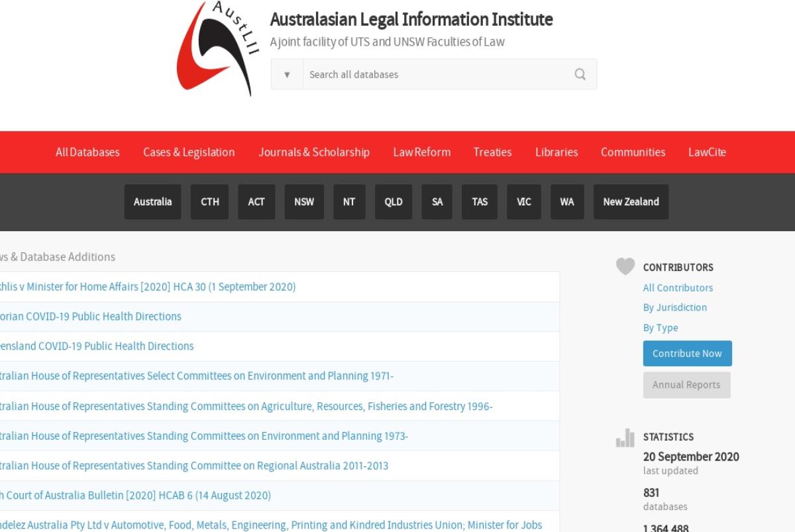Screen dimensions: 795x532
Task: Open Law Reform menu
Action: point(421,152)
